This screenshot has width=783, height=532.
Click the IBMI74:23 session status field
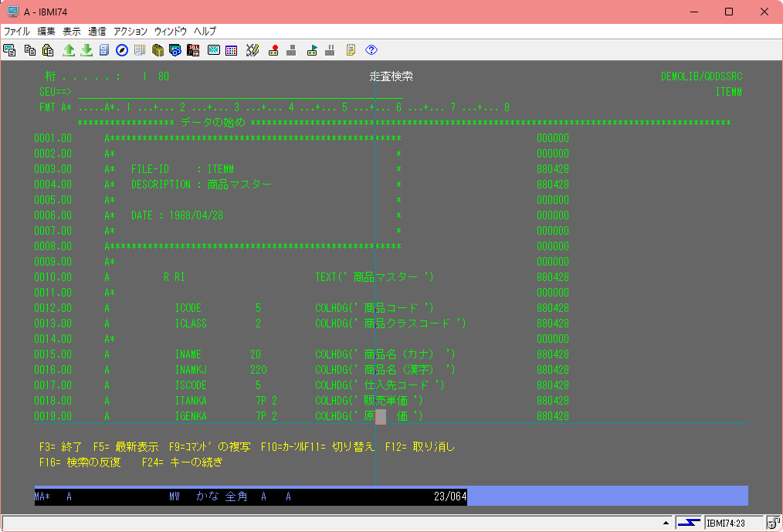tap(734, 523)
